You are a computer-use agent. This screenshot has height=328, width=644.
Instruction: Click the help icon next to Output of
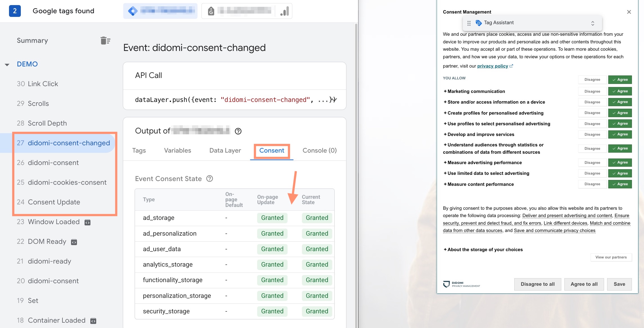[238, 131]
